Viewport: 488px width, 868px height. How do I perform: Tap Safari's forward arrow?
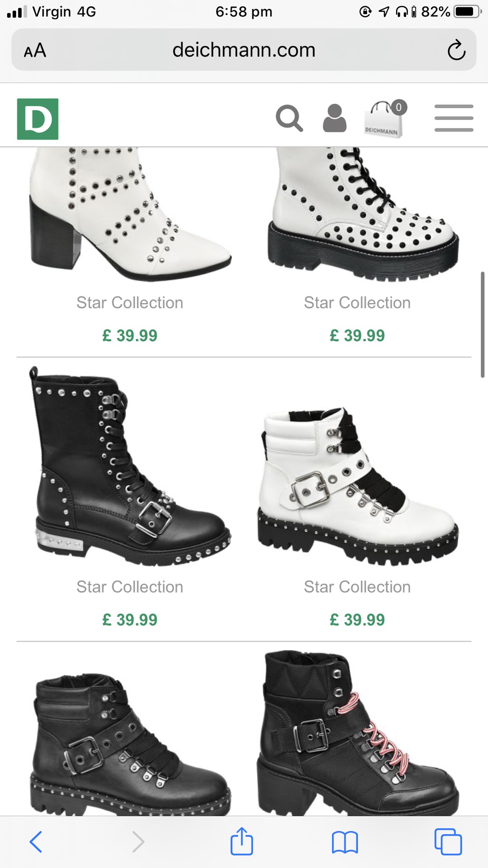click(138, 841)
